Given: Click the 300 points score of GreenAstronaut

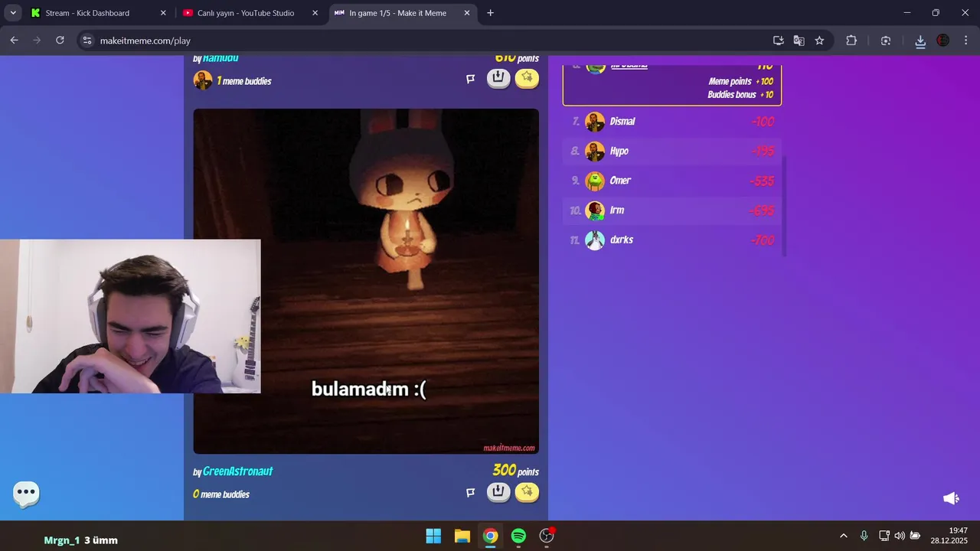Looking at the screenshot, I should tap(515, 471).
